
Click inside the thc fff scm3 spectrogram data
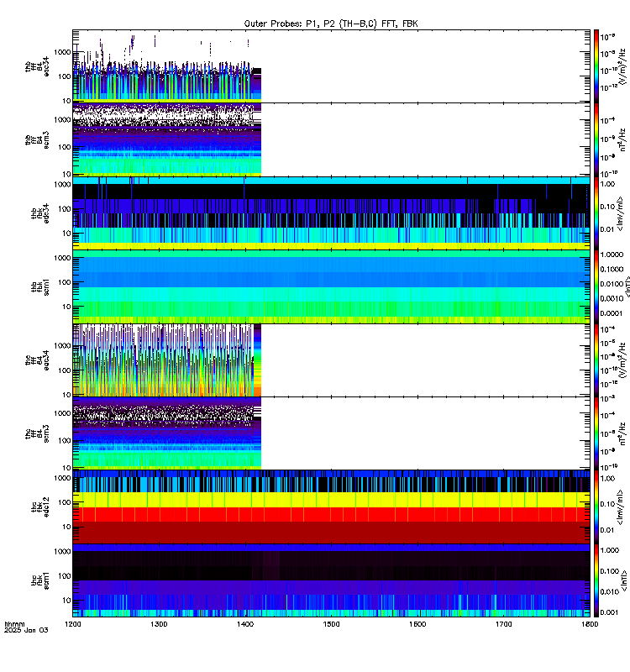click(167, 433)
